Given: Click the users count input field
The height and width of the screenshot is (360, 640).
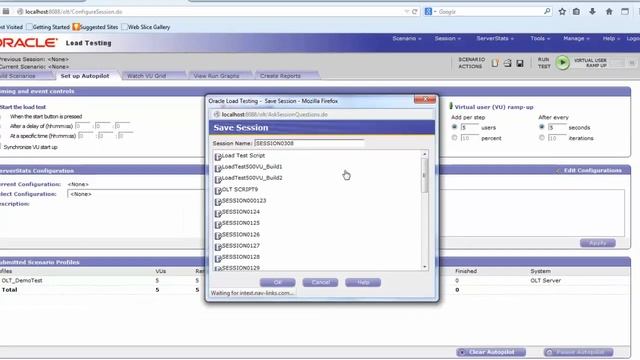Looking at the screenshot, I should pyautogui.click(x=469, y=127).
